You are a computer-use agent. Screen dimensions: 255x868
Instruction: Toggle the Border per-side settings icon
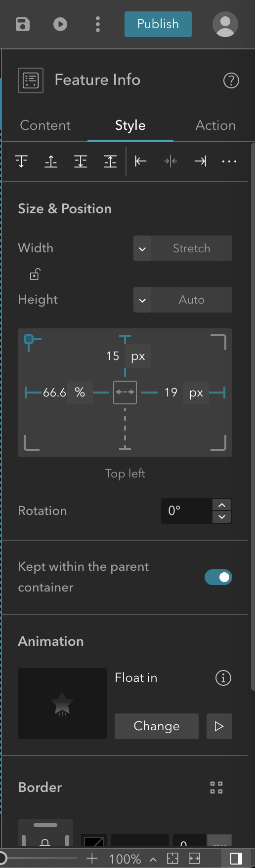216,787
